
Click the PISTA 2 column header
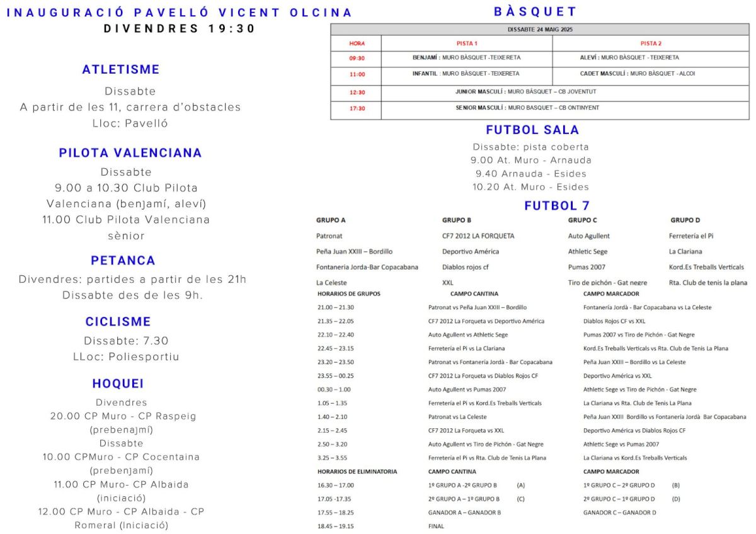[x=651, y=43]
